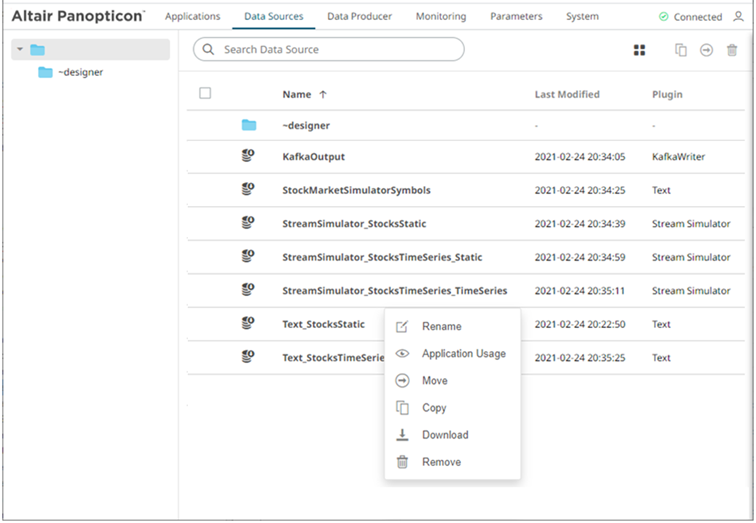Select Application Usage in context menu

pyautogui.click(x=463, y=354)
